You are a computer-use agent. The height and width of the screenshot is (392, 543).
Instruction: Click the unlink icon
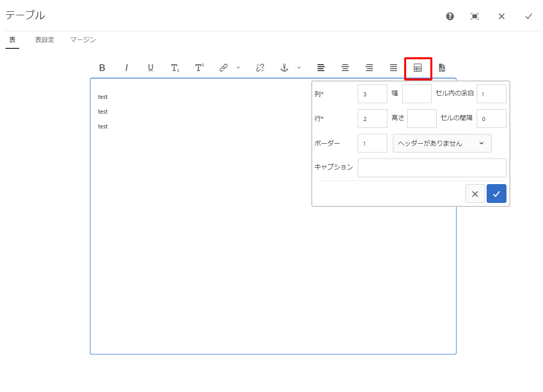(259, 68)
